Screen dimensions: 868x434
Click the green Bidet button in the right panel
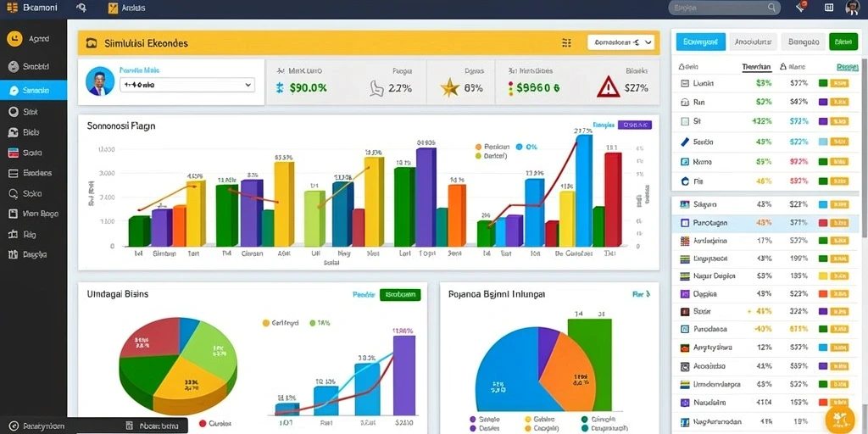point(843,42)
